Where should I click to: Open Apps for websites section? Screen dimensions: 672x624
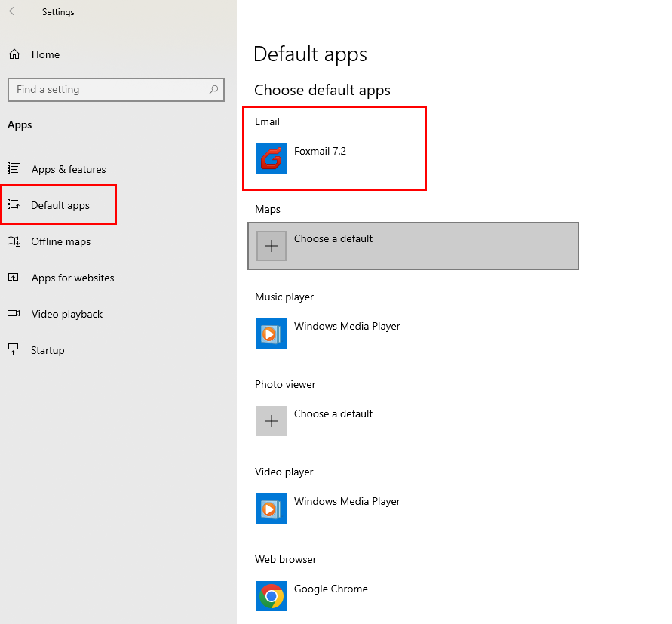point(73,278)
